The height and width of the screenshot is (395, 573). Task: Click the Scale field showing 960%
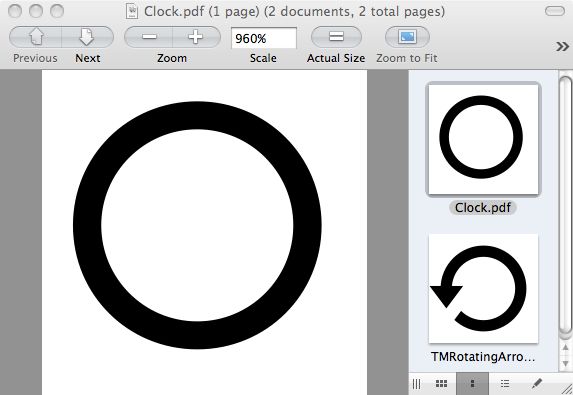263,38
